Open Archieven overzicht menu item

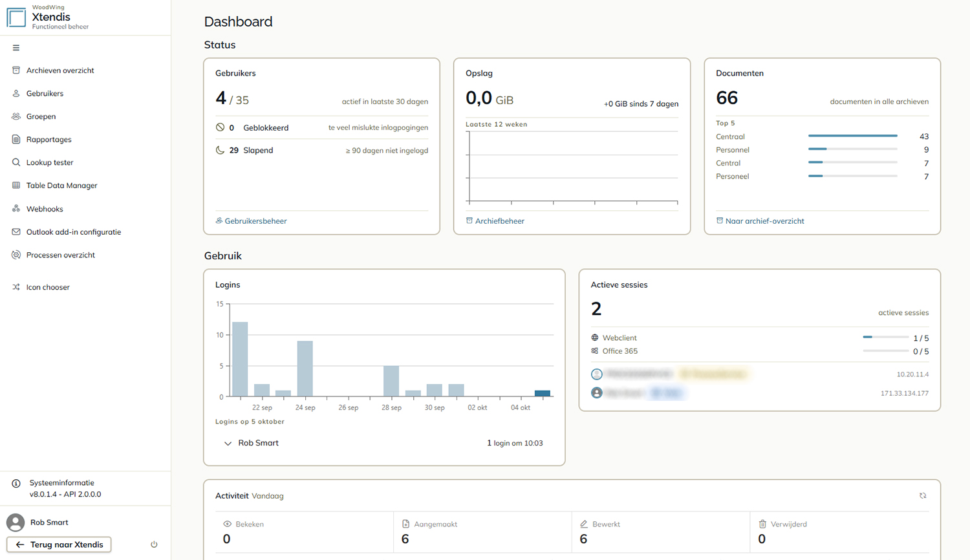60,70
